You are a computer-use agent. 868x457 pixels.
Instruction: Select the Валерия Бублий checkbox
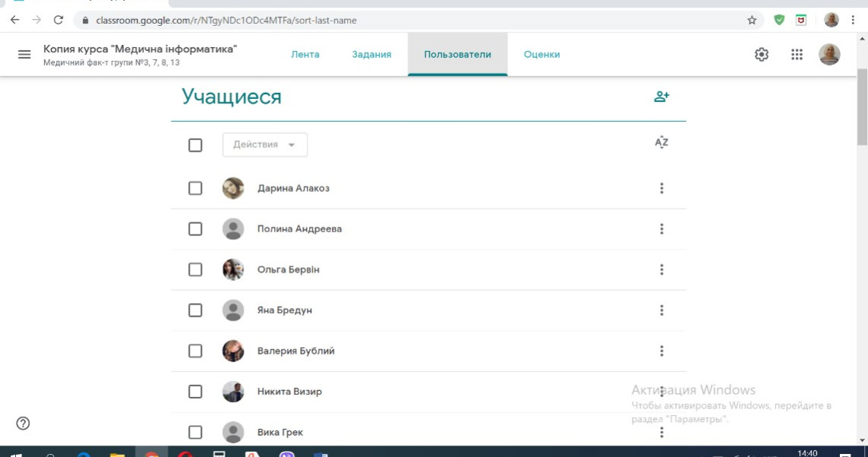195,350
